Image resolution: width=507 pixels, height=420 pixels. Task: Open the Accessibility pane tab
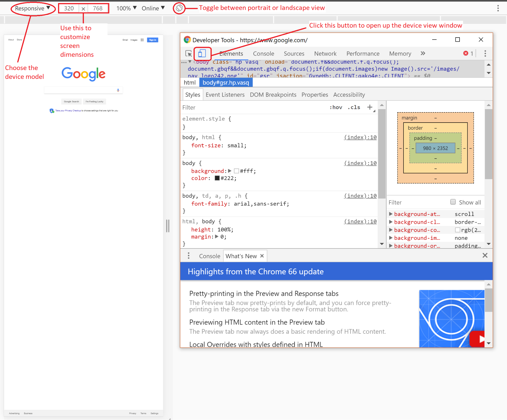coord(349,95)
